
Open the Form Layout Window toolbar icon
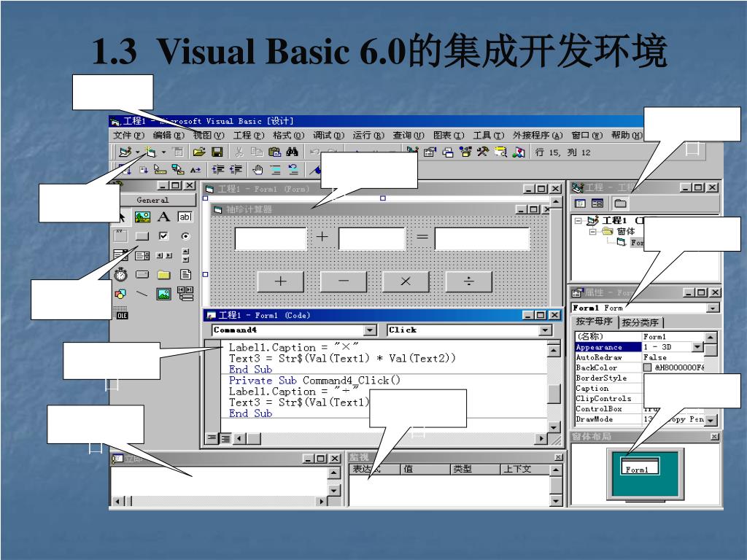coord(448,152)
